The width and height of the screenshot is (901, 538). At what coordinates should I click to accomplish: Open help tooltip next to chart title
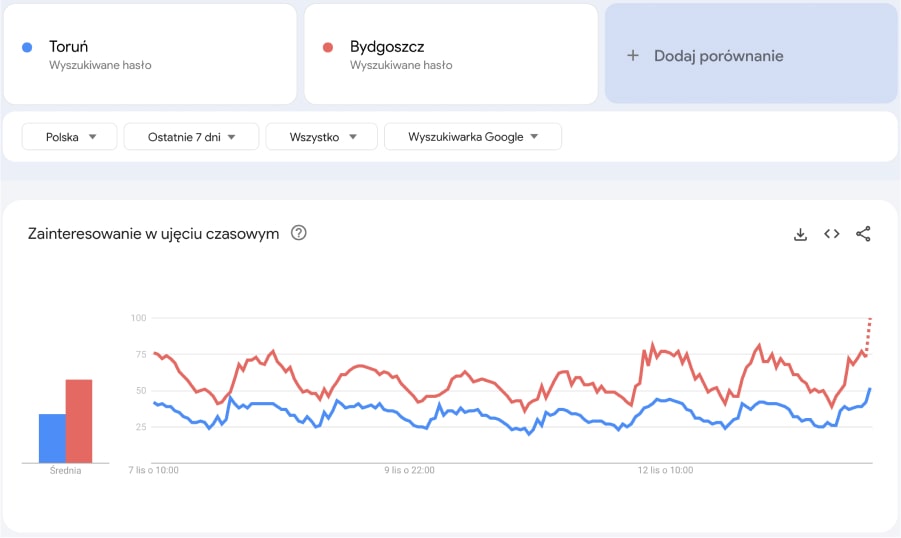point(298,233)
